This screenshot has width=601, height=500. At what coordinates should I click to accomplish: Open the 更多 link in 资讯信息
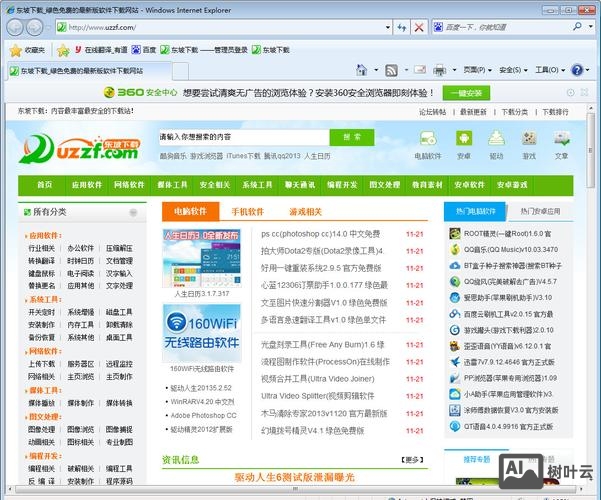tap(412, 459)
